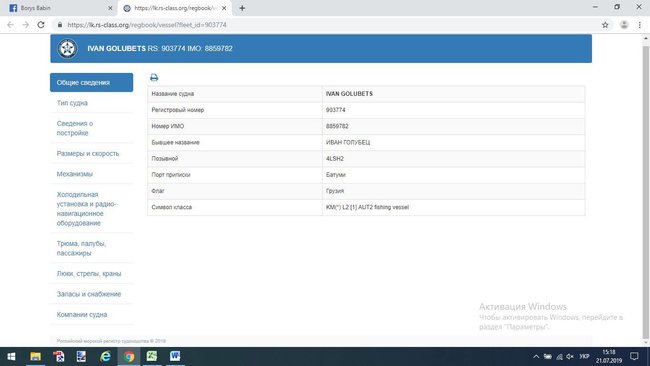
Task: Click the battery tray icon
Action: 548,356
